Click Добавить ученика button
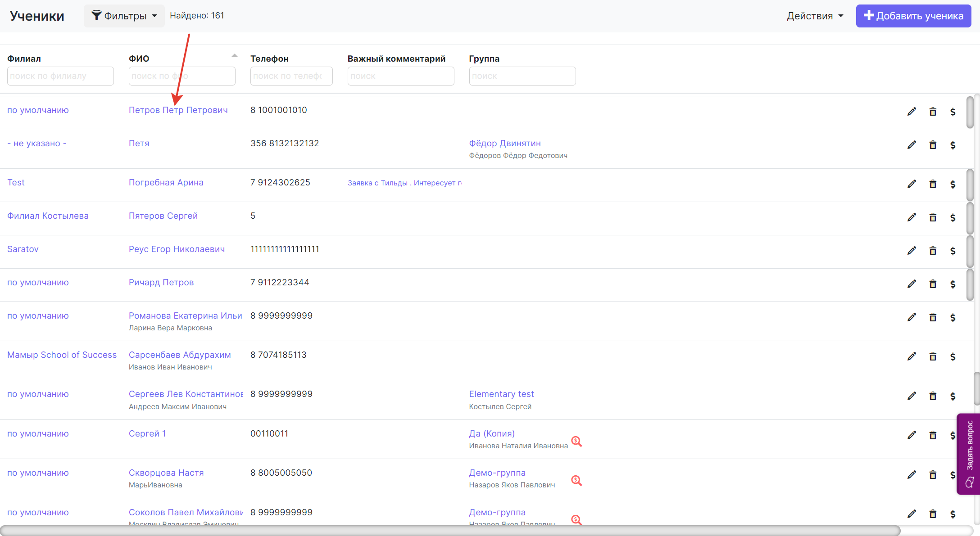Viewport: 980px width, 536px height. tap(913, 16)
